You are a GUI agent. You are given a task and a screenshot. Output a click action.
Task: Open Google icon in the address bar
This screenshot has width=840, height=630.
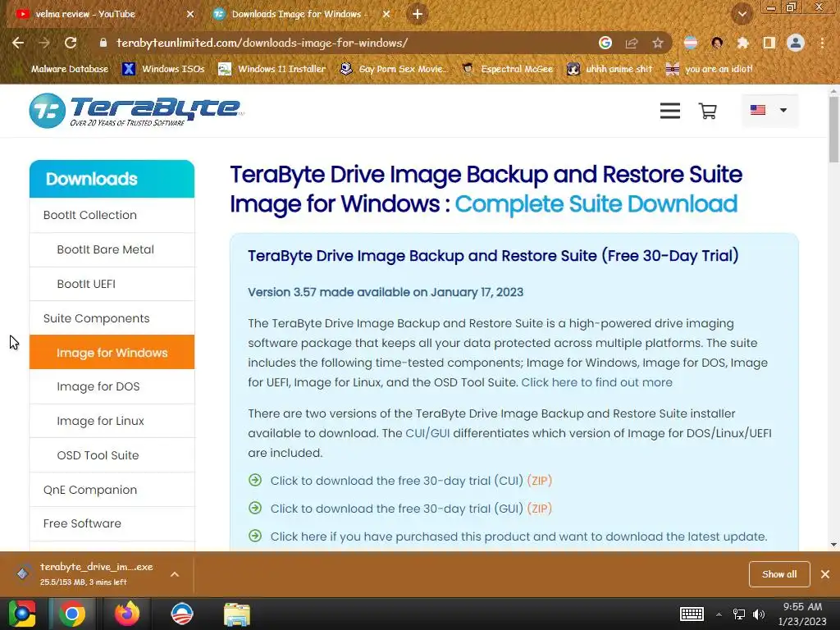pyautogui.click(x=605, y=43)
